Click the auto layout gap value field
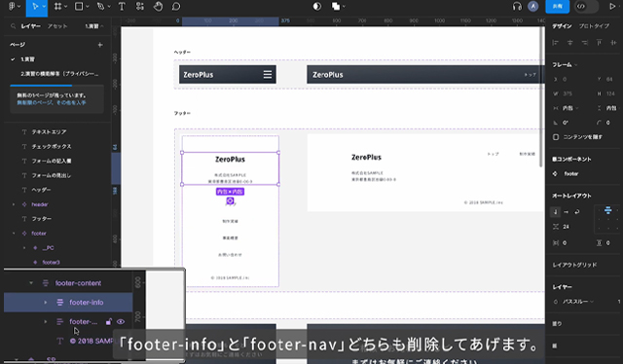 [x=566, y=227]
